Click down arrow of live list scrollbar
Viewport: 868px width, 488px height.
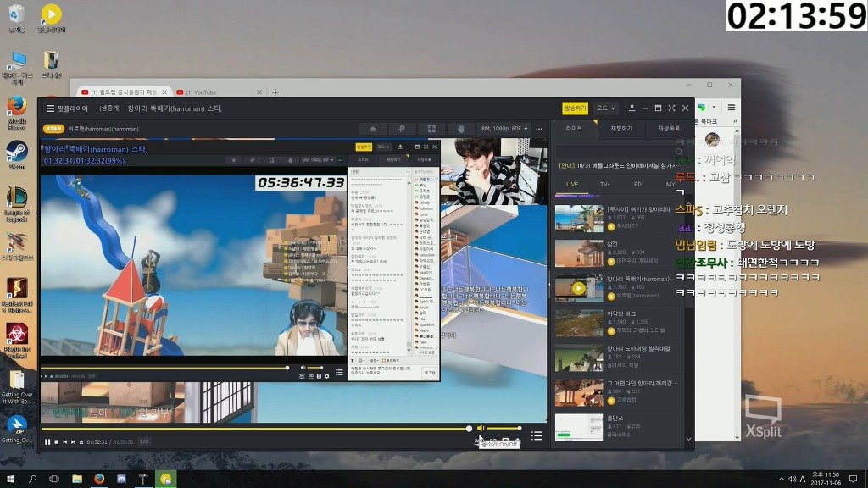688,440
